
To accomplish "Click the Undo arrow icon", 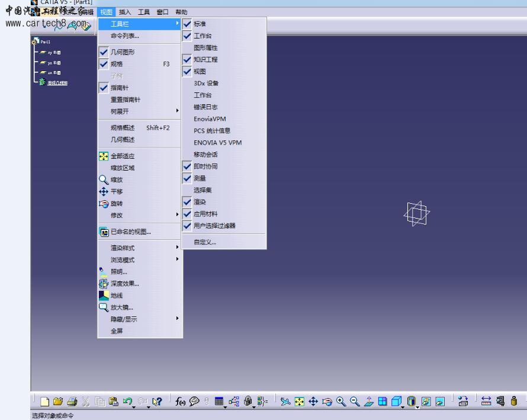I will tap(127, 402).
